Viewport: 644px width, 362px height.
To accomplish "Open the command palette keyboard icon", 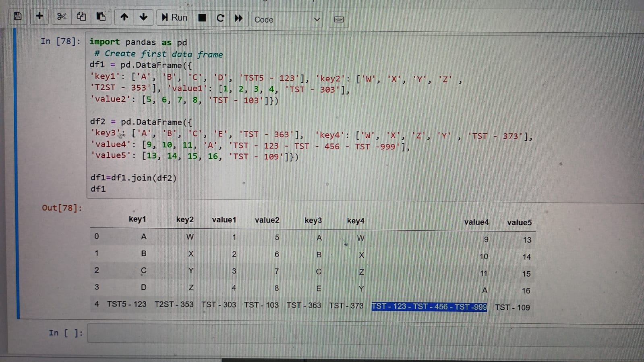I will (x=339, y=19).
